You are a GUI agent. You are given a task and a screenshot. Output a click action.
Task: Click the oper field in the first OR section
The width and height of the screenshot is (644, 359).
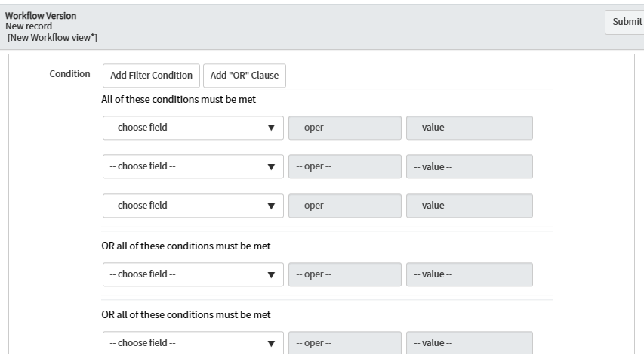344,274
